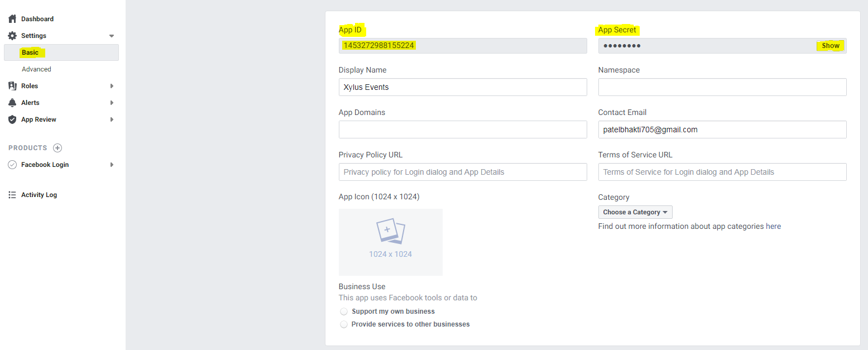Click the Roles person icon

point(12,86)
